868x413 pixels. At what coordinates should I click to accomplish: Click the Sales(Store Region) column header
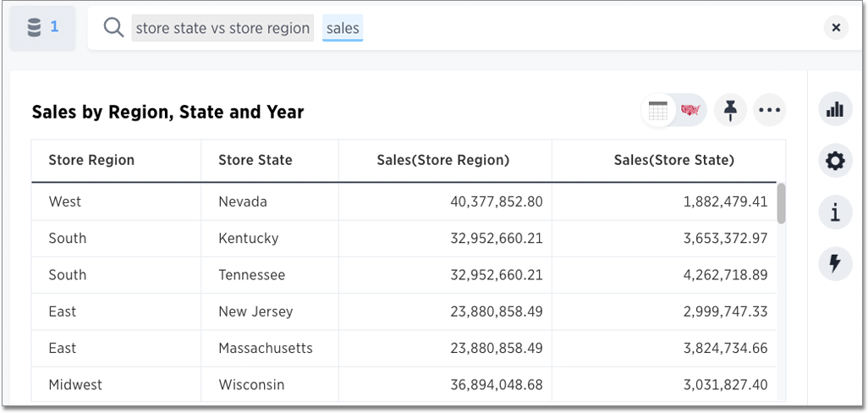(443, 160)
